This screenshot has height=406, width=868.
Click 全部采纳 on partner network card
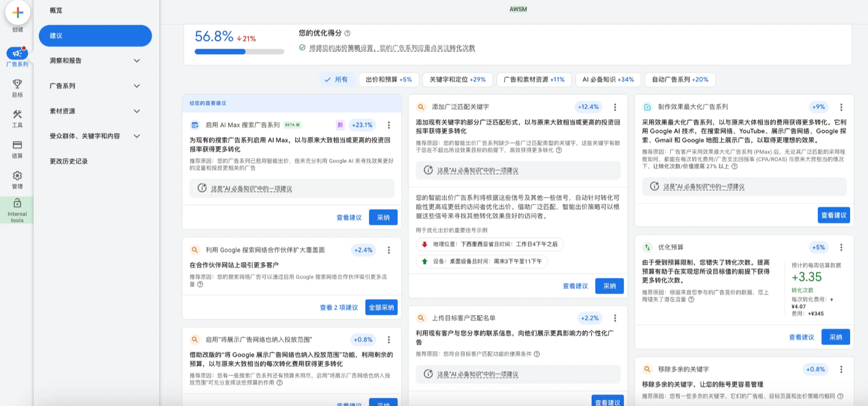pos(381,307)
